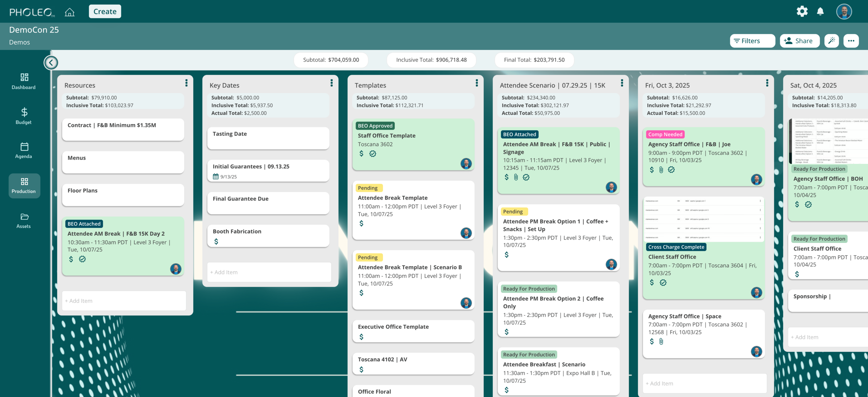Click attachment paperclip on Agency Staff Office Space card
The image size is (868, 397).
pos(661,341)
